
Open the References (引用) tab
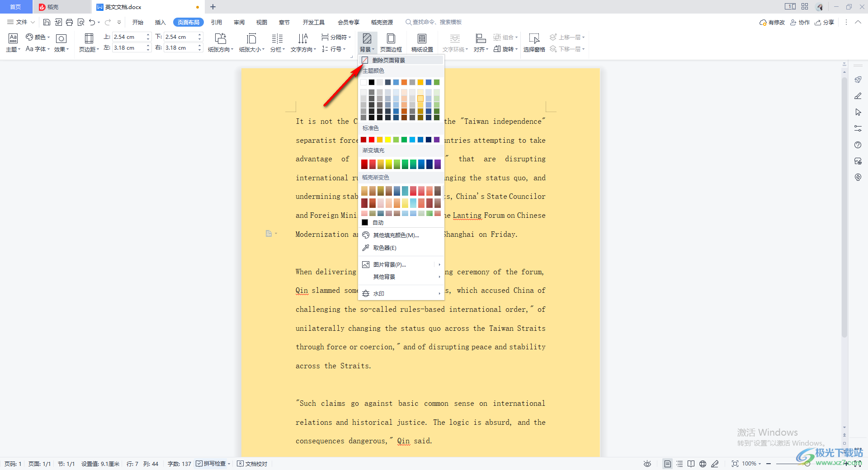217,22
